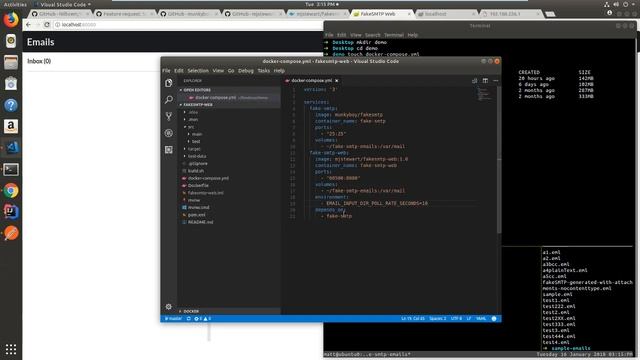Open the File menu in VS Code

(166, 71)
